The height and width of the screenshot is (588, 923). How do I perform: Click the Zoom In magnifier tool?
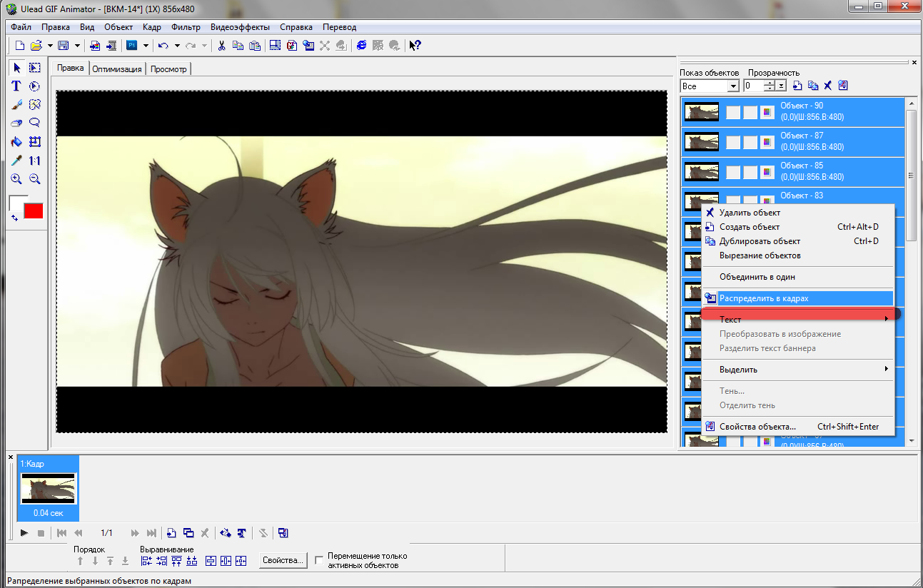(x=16, y=179)
